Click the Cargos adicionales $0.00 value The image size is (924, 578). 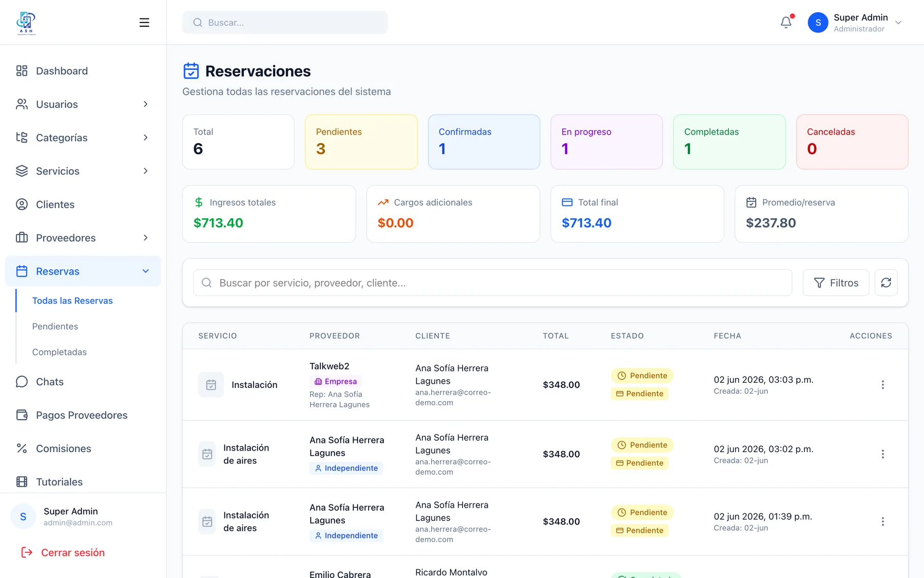[x=395, y=223]
